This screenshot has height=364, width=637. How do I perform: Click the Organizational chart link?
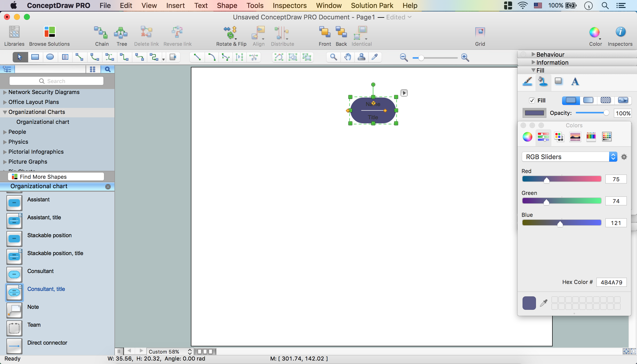tap(43, 122)
